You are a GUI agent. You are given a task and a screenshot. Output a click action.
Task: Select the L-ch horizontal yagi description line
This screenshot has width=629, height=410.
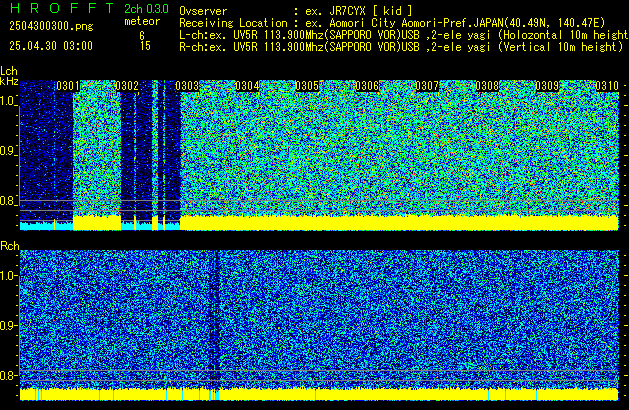[x=404, y=35]
